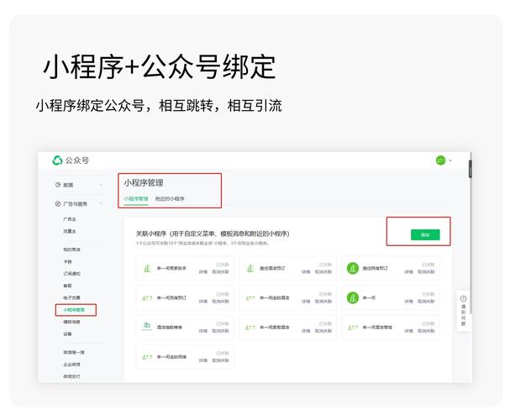510x420 pixels.
Task: Click 取消关联 for 逸住酒店预订
Action: click(x=323, y=272)
